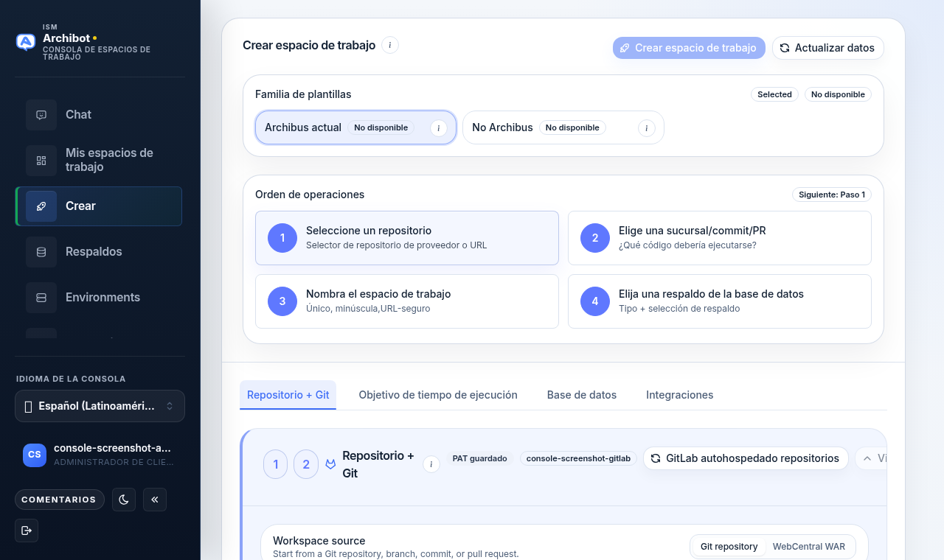944x560 pixels.
Task: Switch to Repositorio + Git tab
Action: [288, 395]
